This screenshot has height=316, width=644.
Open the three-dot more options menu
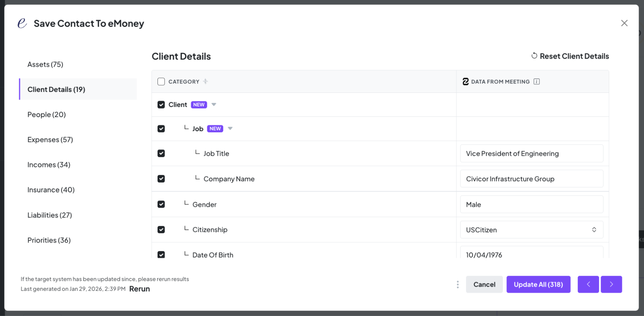pos(457,284)
